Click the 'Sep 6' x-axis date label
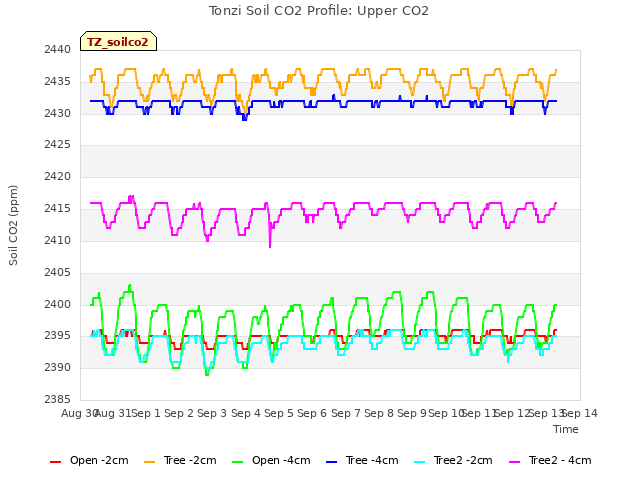640x480 pixels. [312, 413]
